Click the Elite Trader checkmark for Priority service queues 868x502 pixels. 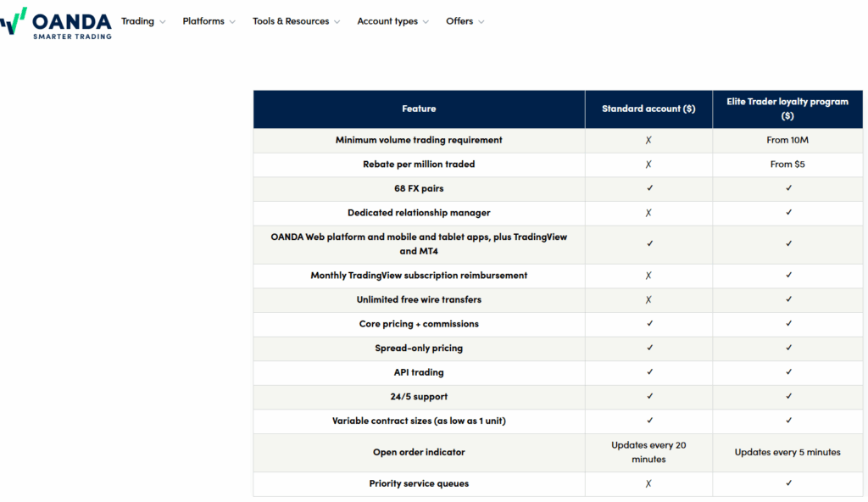click(x=789, y=482)
